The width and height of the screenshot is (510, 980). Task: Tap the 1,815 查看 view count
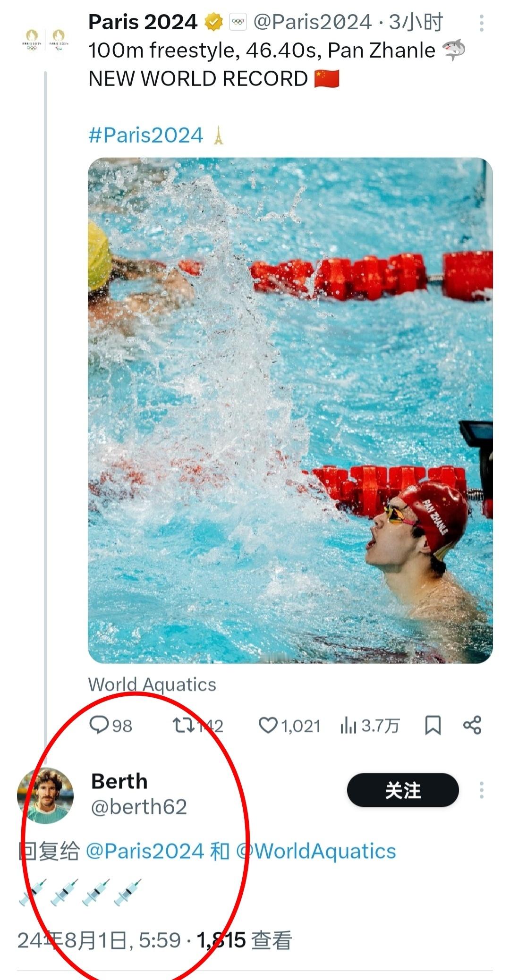pos(244,940)
